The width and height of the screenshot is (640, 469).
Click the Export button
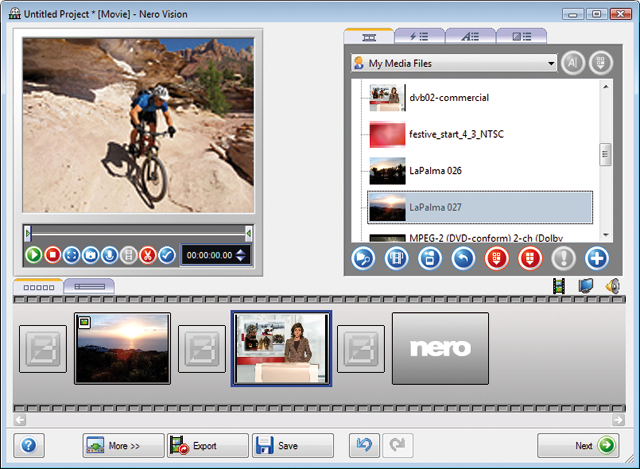pos(207,445)
